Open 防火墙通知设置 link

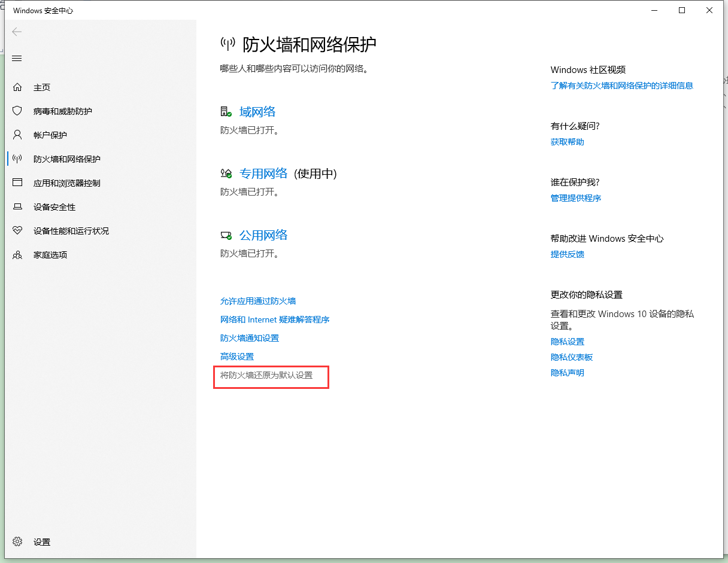tap(250, 338)
